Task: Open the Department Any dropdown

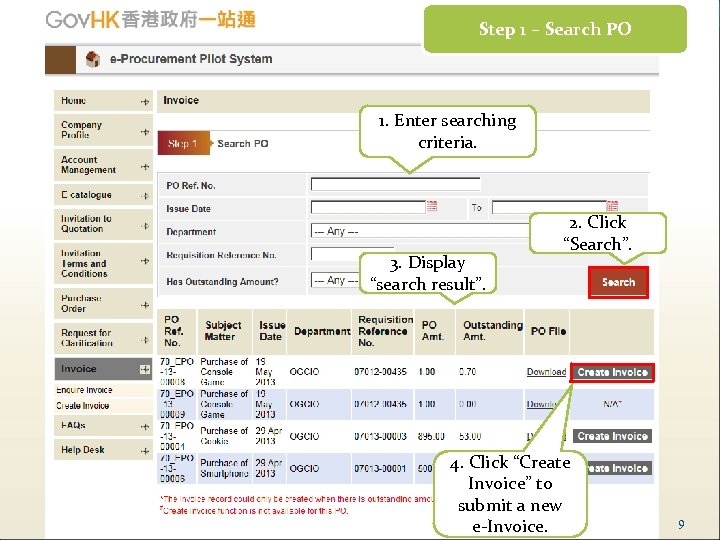Action: coord(420,231)
